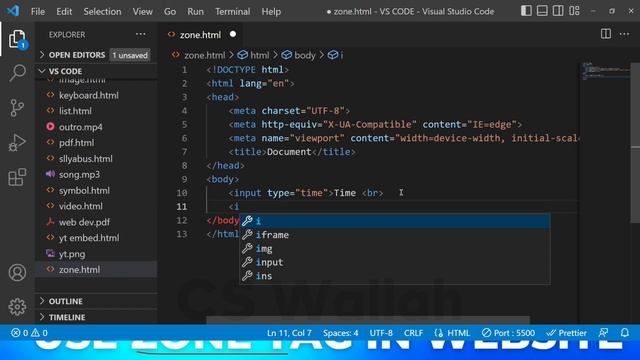Open the Accounts menu icon
This screenshot has height=360, width=640.
point(17,273)
